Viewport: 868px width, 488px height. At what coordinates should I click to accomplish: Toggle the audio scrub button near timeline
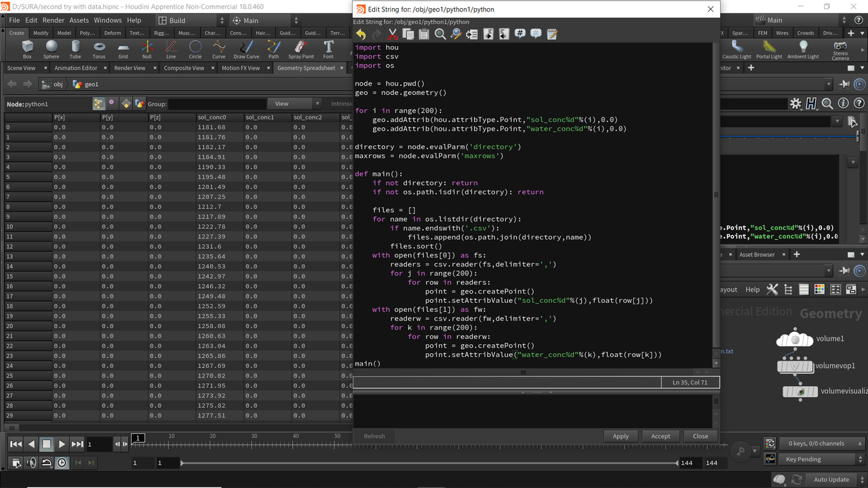click(x=31, y=462)
